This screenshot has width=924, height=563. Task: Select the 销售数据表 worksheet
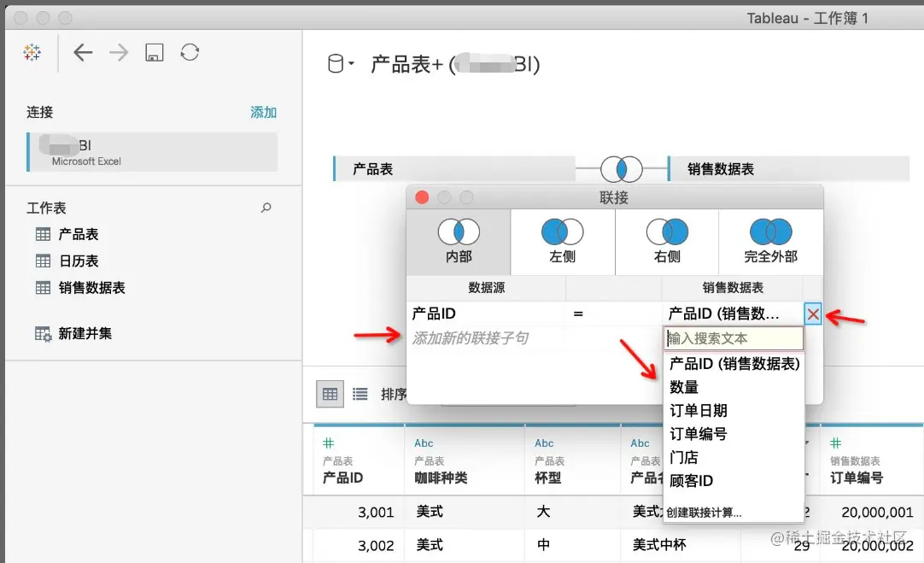pyautogui.click(x=92, y=288)
